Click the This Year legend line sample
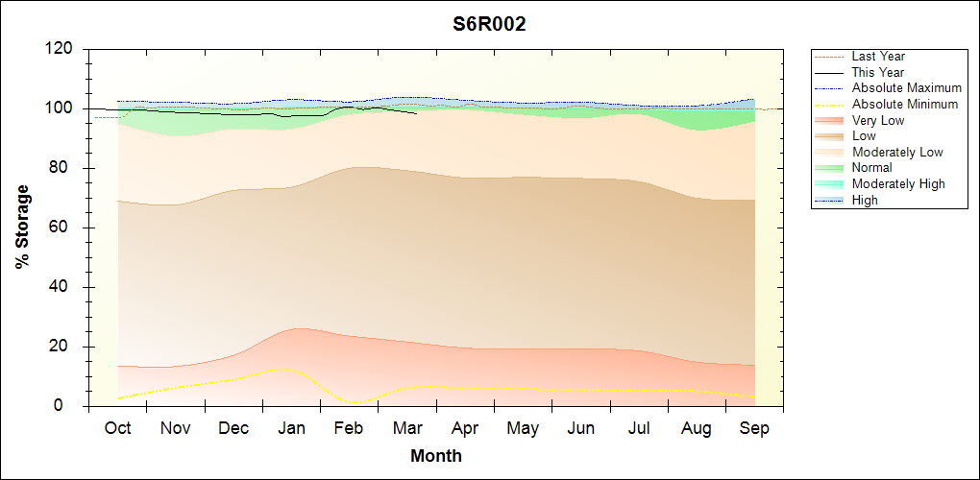 pyautogui.click(x=829, y=73)
